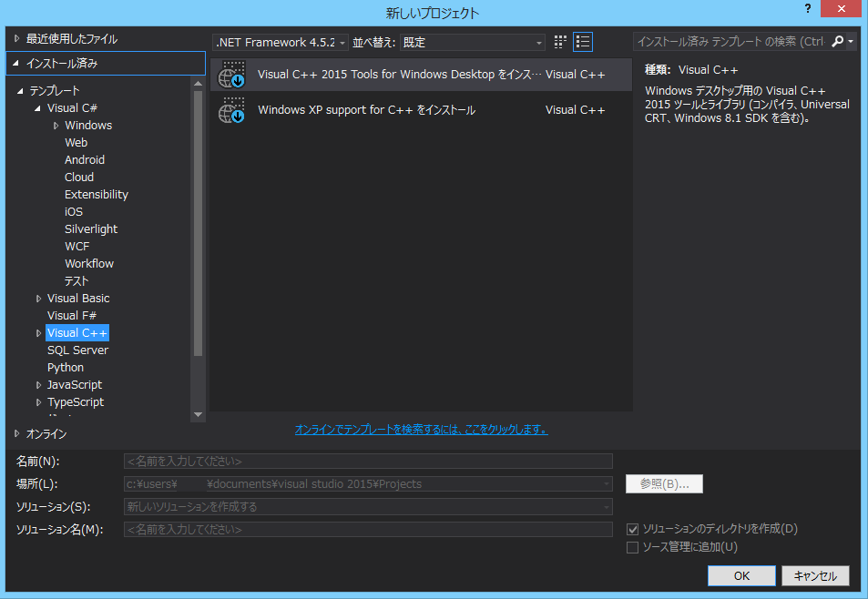868x599 pixels.
Task: Select the テスト template category
Action: 77,281
